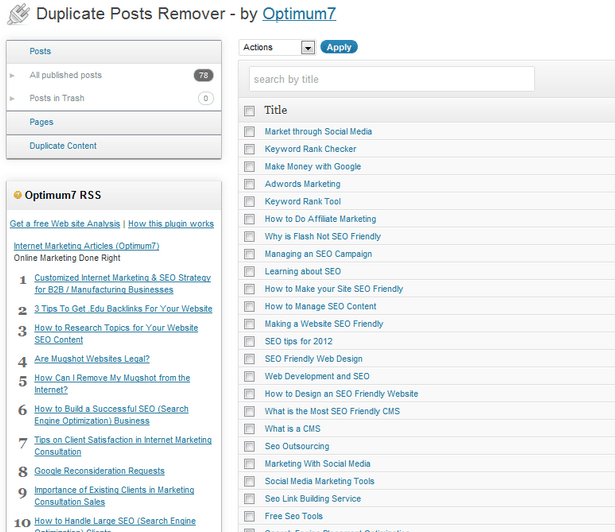Open the Adwords Marketing post title
The image size is (615, 532).
(302, 184)
